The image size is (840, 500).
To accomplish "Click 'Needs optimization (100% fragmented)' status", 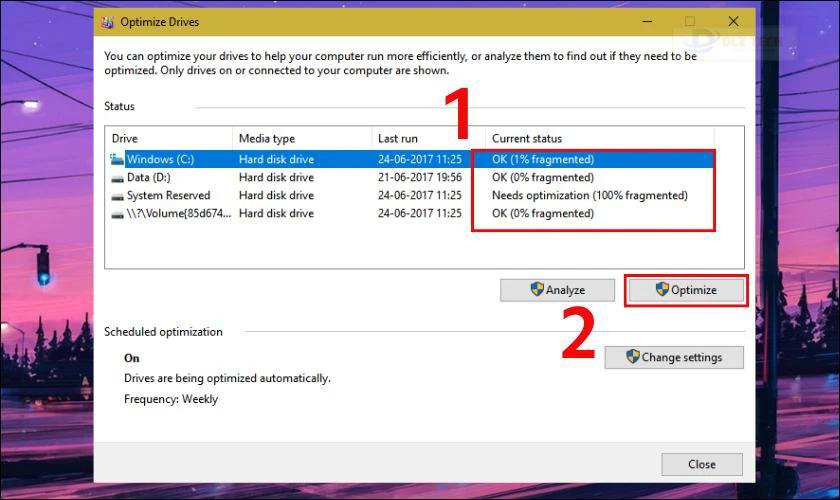I will pos(590,196).
